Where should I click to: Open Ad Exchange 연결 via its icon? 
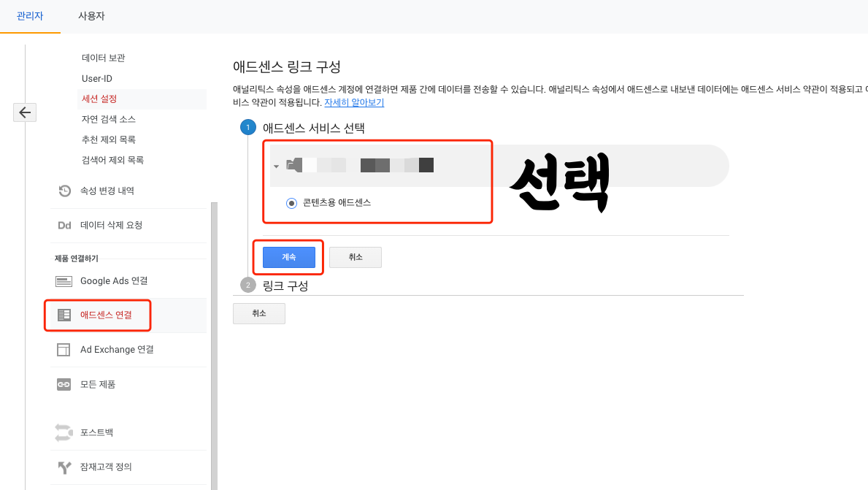tap(63, 349)
